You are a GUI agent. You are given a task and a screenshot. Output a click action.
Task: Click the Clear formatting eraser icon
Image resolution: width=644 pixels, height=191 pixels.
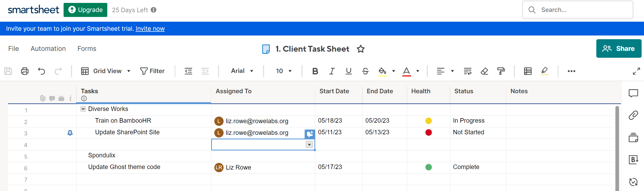click(484, 71)
